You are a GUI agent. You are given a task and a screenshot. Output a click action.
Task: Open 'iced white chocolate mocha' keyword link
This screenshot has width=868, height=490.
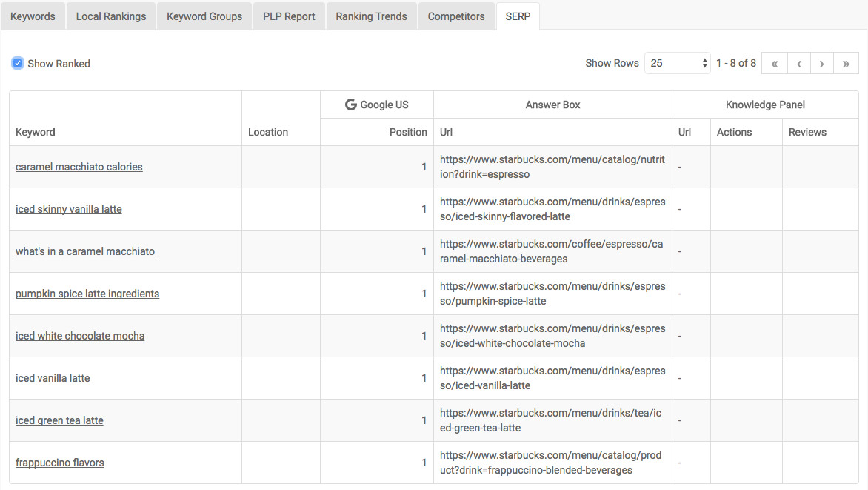point(80,336)
